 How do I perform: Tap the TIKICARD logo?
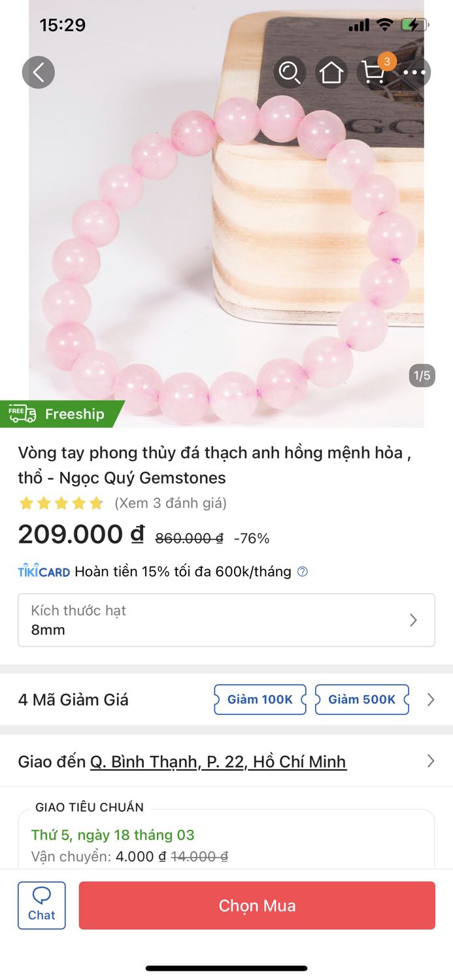44,572
